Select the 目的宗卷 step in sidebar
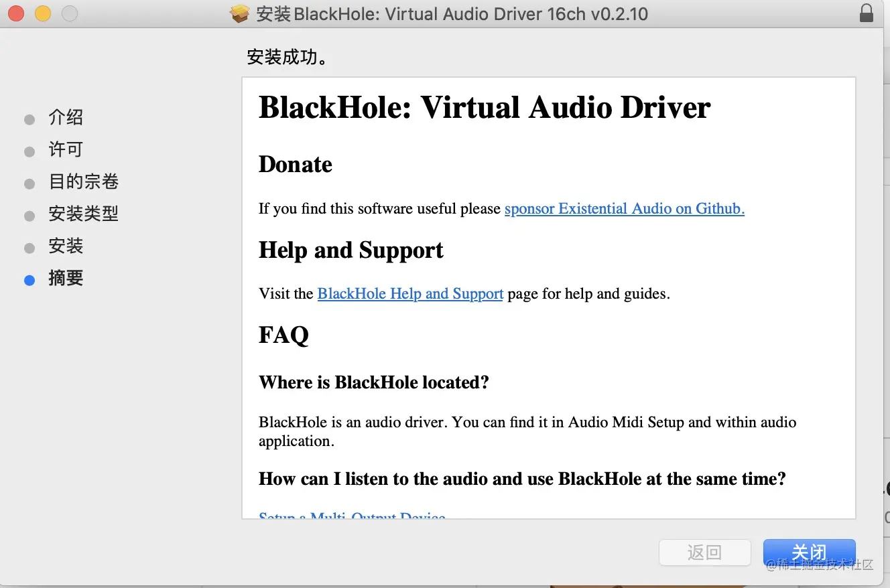890x588 pixels. pos(83,182)
